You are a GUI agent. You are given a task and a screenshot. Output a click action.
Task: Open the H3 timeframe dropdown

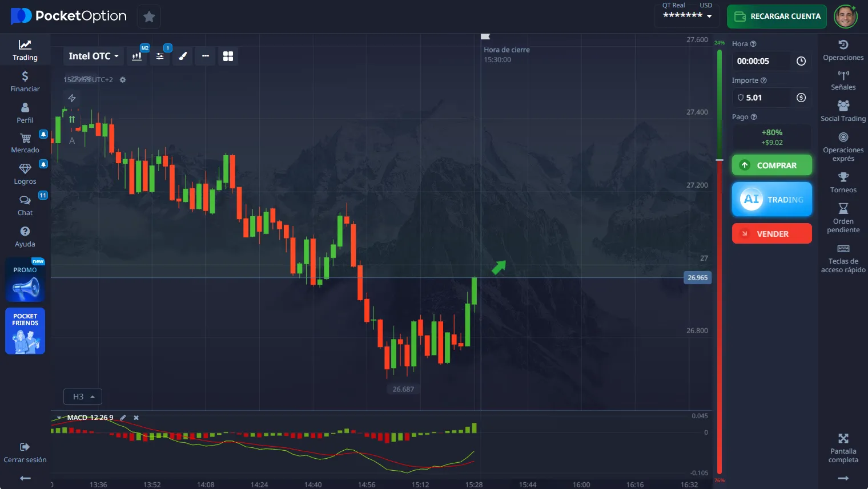(83, 397)
